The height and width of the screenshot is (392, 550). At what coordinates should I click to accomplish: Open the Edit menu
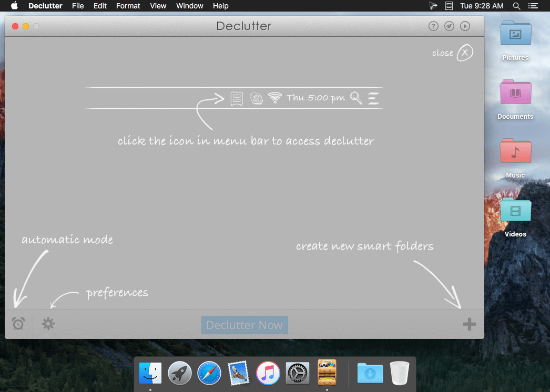pyautogui.click(x=100, y=6)
